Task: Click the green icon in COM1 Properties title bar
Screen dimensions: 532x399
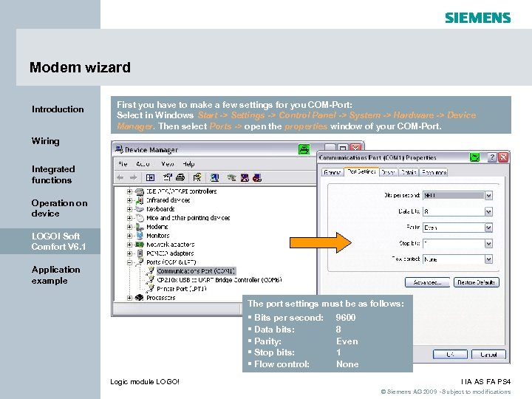Action: pos(474,157)
